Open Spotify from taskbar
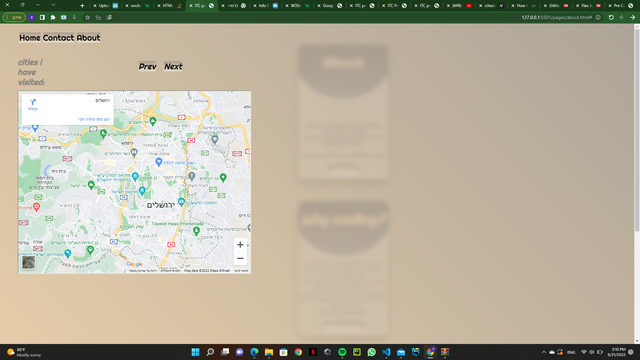Viewport: 640px width, 360px height. coord(342,352)
